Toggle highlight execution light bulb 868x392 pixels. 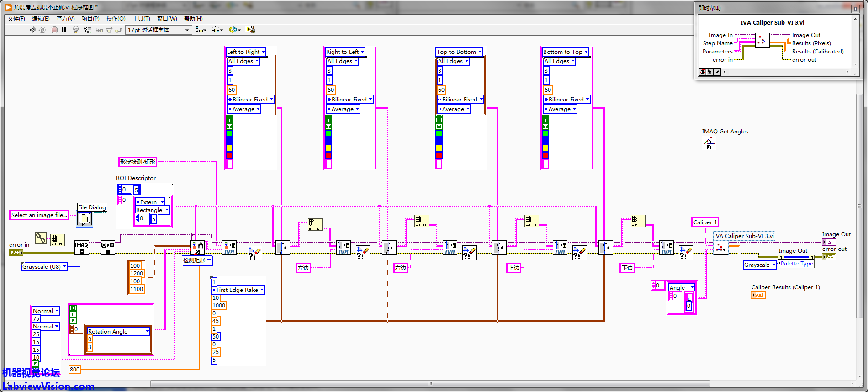pos(76,30)
